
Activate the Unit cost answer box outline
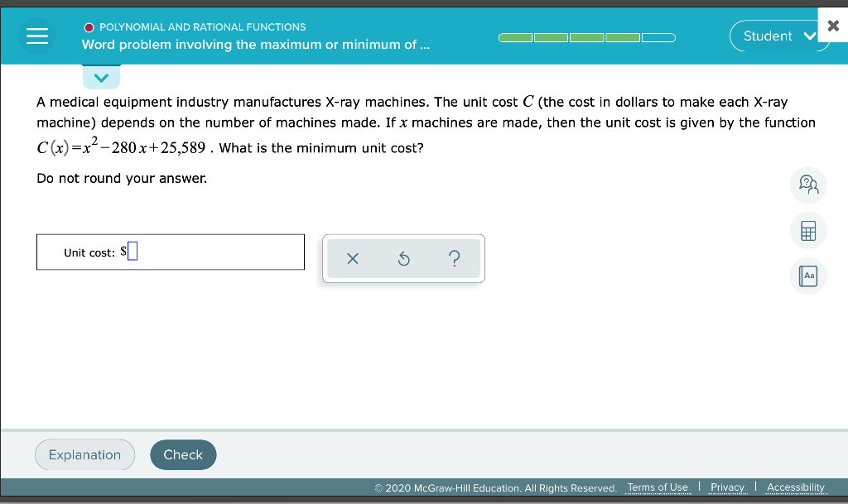tap(170, 252)
